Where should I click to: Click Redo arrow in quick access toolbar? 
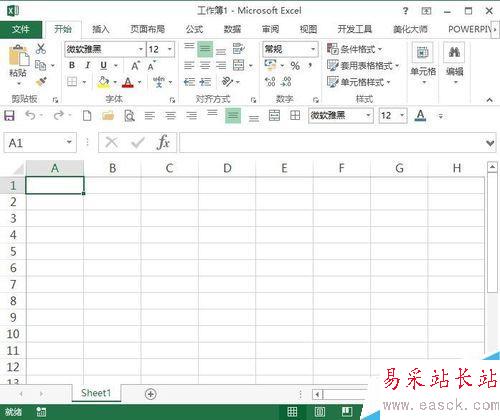coord(59,115)
